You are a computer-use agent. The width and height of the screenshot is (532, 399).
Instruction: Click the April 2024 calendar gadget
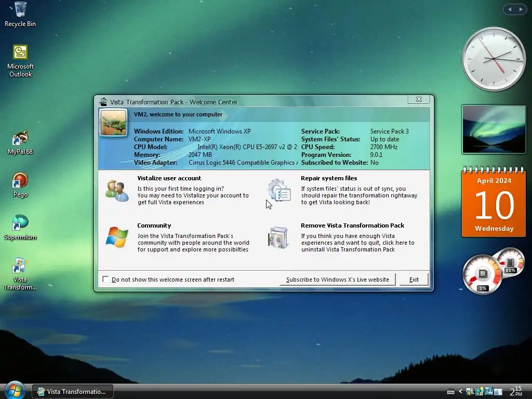494,202
